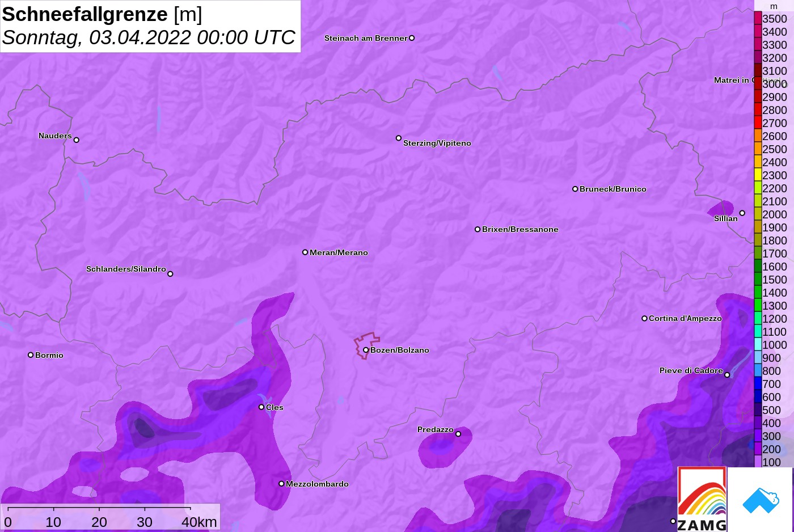The image size is (794, 532).
Task: Click the 'Cortina d'Ampezzo' city label
Action: pos(685,318)
